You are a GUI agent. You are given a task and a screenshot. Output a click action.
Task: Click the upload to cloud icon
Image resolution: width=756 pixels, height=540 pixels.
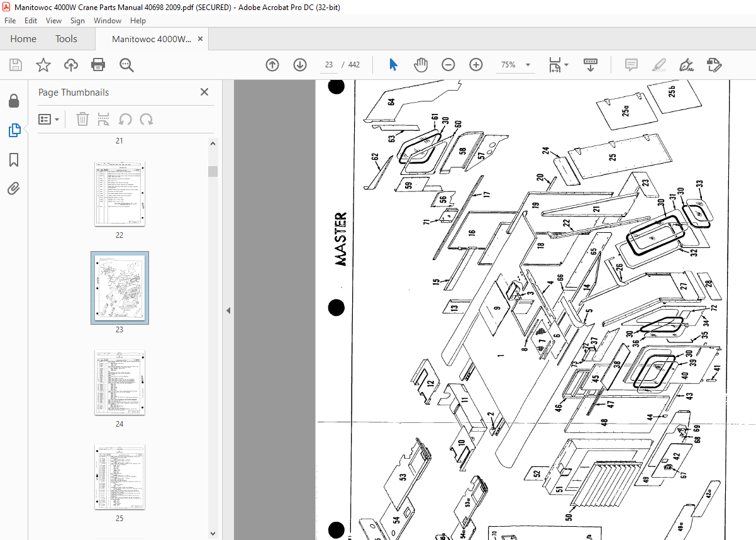(x=71, y=65)
